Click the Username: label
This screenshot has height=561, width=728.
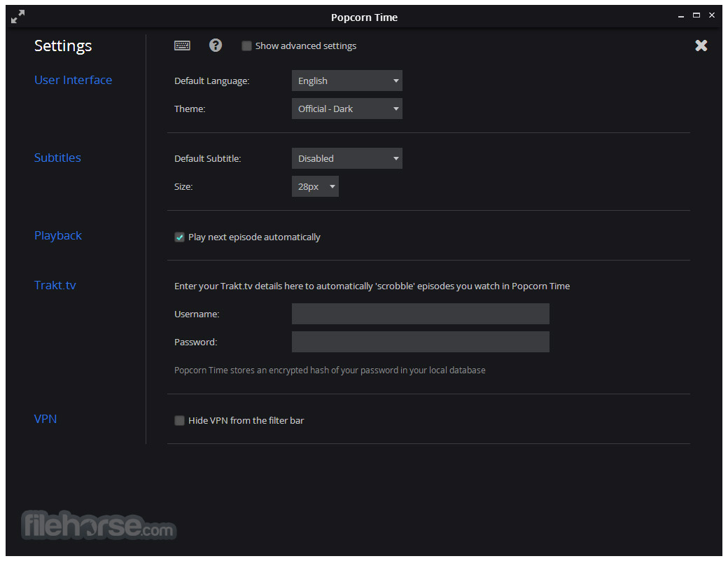pos(197,314)
